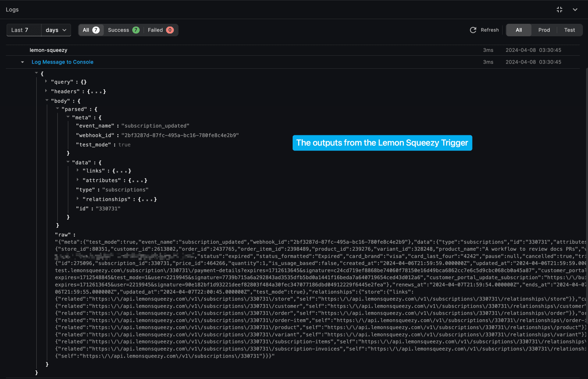Open the days unit dropdown
Image resolution: width=588 pixels, height=379 pixels.
pos(56,30)
